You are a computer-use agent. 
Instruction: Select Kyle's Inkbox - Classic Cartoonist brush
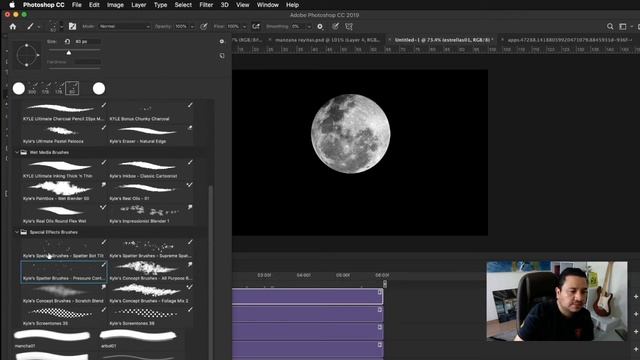pos(151,169)
